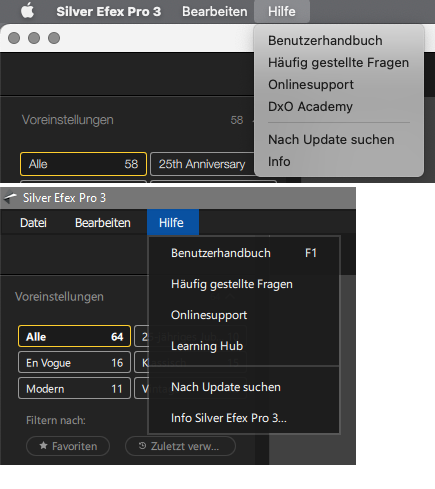
Task: Select the En Vogue 16 preset category
Action: tap(74, 363)
